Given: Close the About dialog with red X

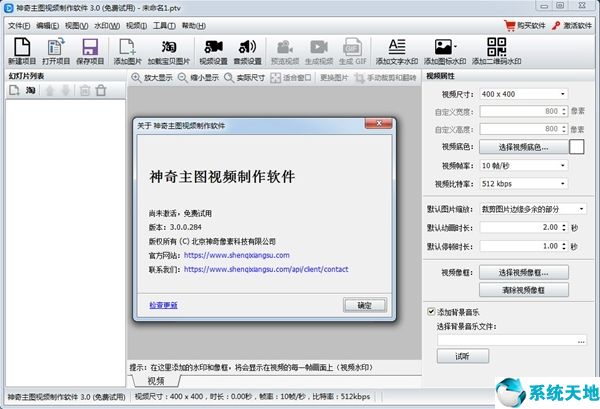Looking at the screenshot, I should [x=378, y=123].
